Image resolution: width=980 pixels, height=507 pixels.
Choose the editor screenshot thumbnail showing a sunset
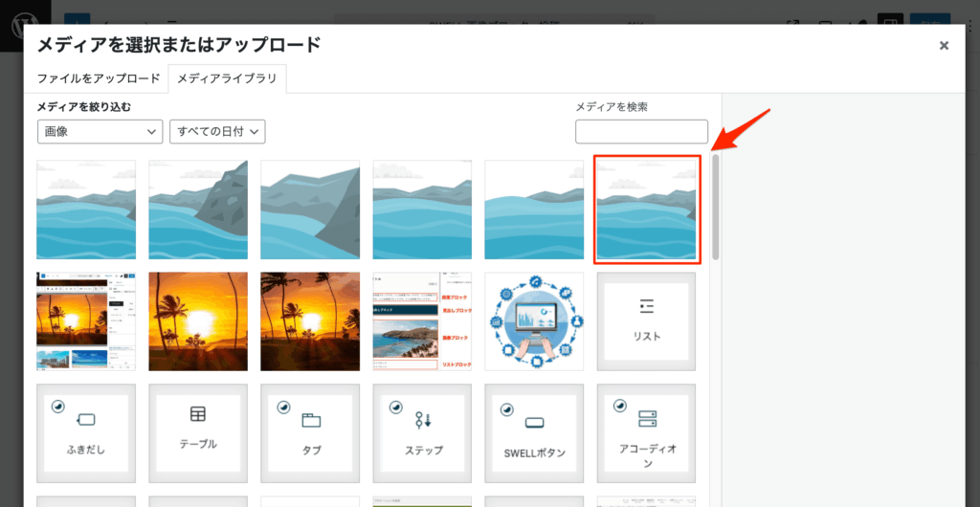pos(86,320)
